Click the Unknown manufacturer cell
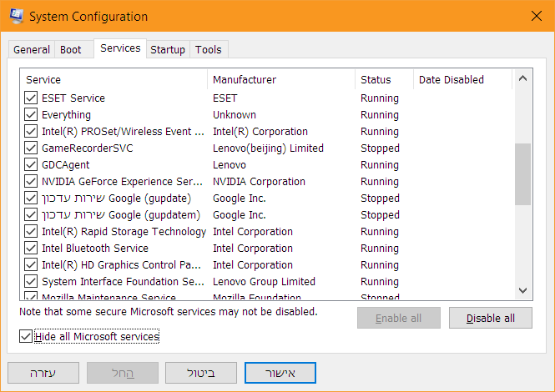555x392 pixels. [235, 114]
